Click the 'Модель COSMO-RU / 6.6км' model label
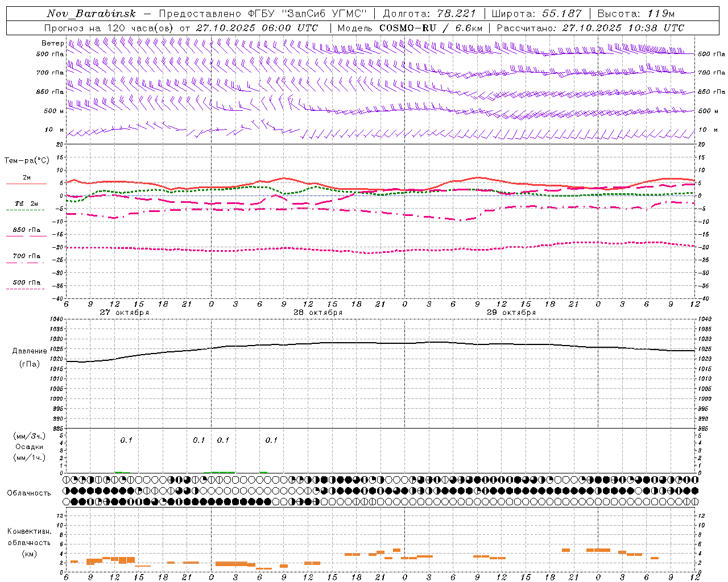Image resolution: width=728 pixels, height=582 pixels. click(410, 28)
